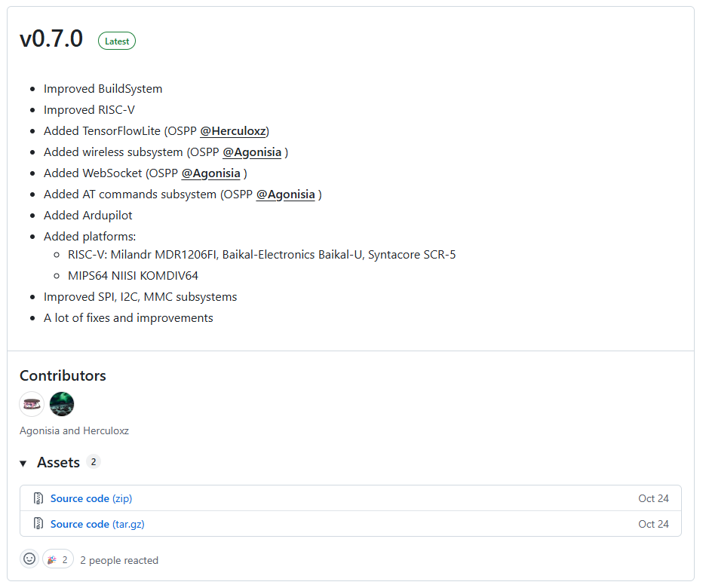Toggle the party popper reaction
This screenshot has height=588, width=706.
(57, 559)
